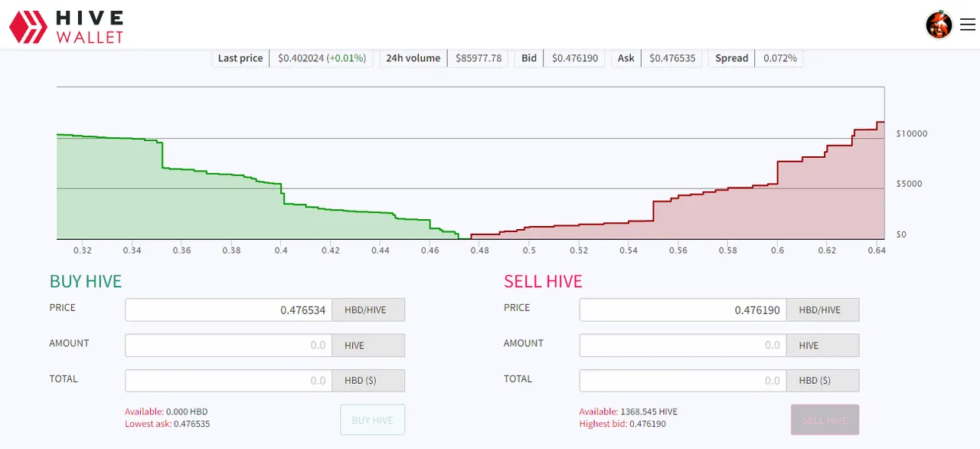Screen dimensions: 980x449
Task: Click the BUY HIVE section heading
Action: [86, 282]
